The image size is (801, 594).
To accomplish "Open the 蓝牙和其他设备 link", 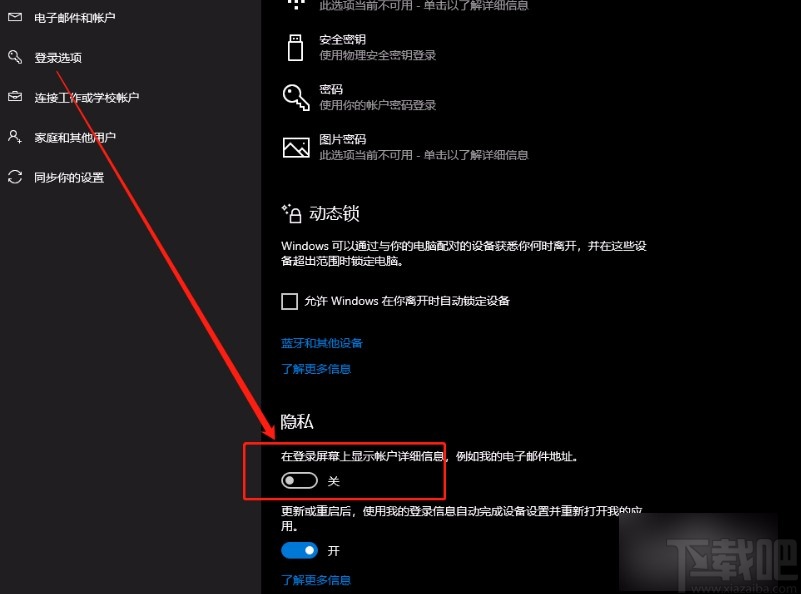I will click(x=321, y=342).
